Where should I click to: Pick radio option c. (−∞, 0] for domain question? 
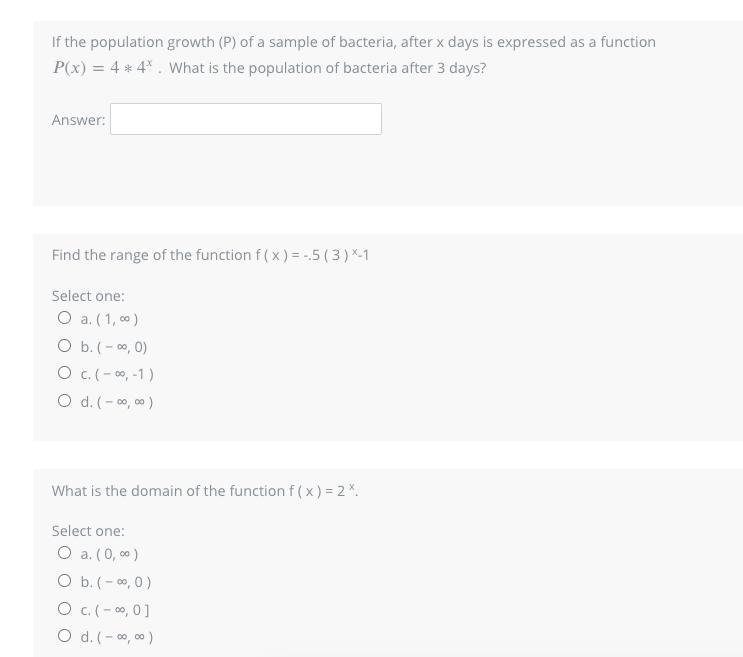tap(65, 609)
